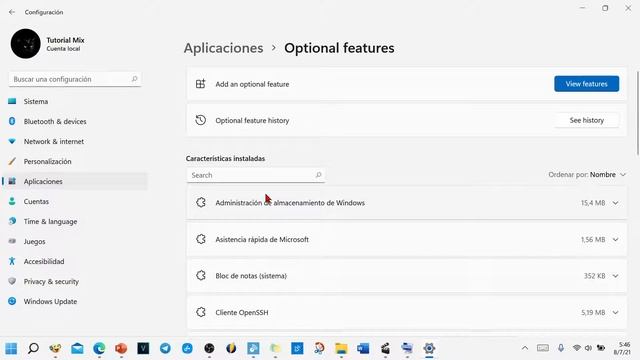Open Cuentas settings
The height and width of the screenshot is (360, 640).
tap(75, 201)
